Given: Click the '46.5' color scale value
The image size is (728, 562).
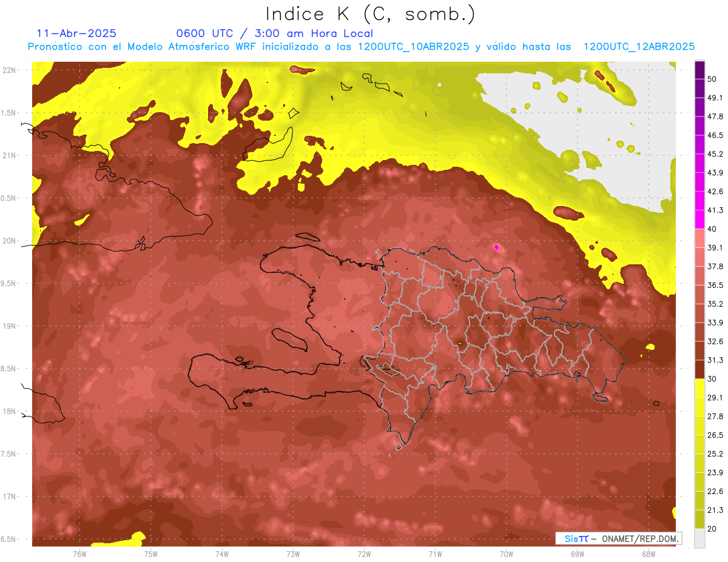Looking at the screenshot, I should point(715,135).
